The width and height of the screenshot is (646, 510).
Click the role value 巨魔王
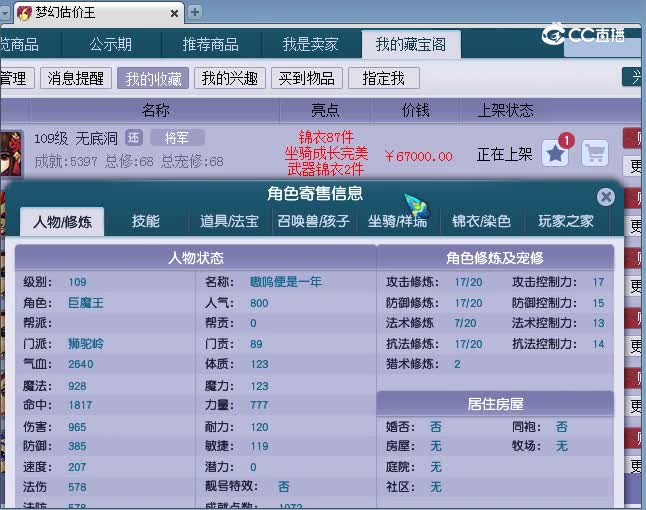[86, 303]
